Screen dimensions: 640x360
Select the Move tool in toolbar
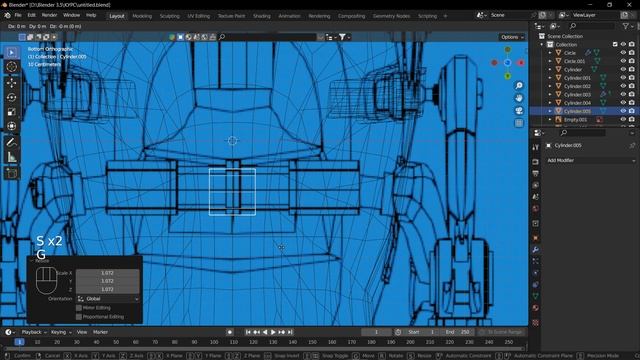[11, 83]
